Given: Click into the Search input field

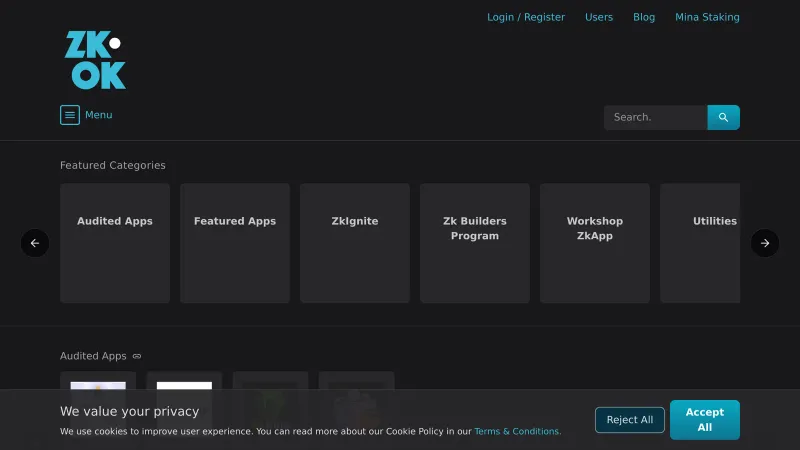Looking at the screenshot, I should tap(655, 117).
